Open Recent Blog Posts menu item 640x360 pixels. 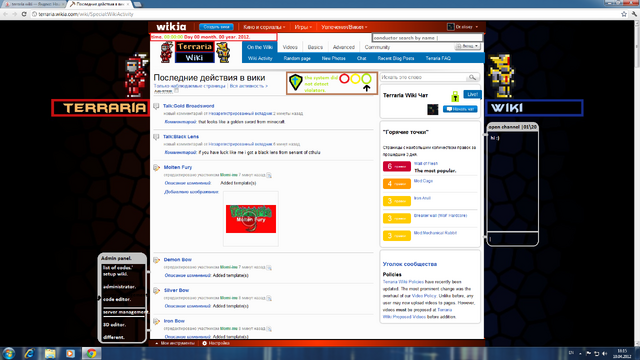[x=396, y=58]
